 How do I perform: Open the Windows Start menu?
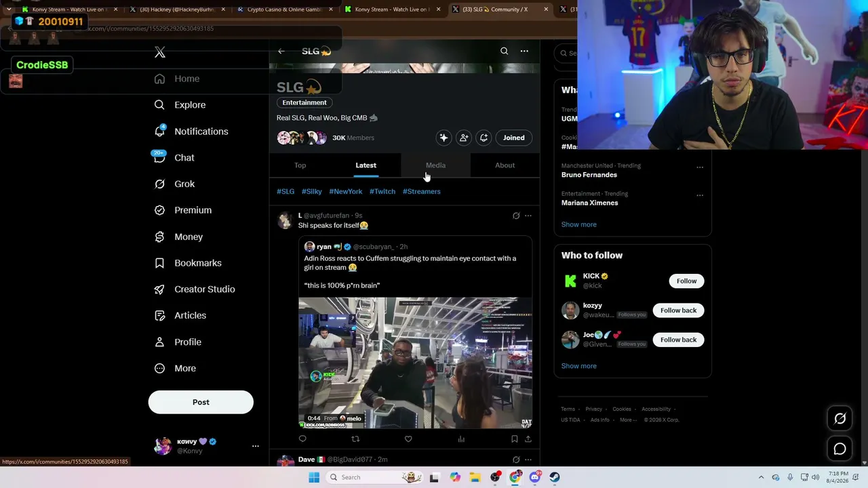[x=314, y=477]
